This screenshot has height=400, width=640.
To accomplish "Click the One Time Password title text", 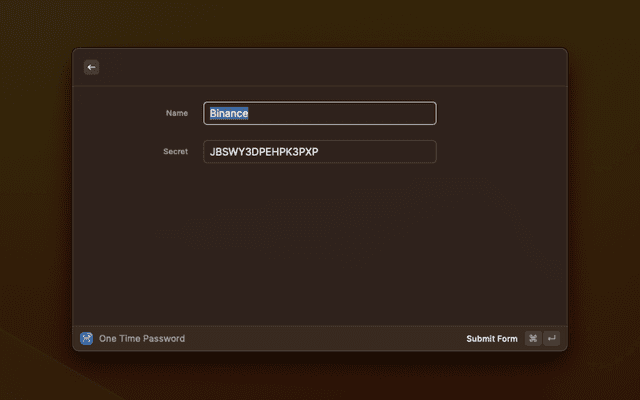I will click(141, 338).
